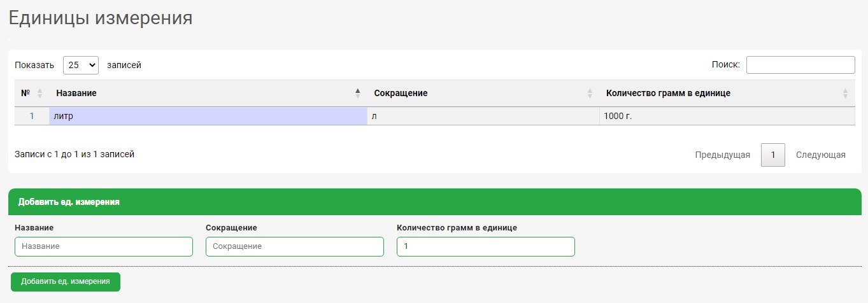Go to the Следующая page
Screen dimensions: 868x303
[x=820, y=155]
